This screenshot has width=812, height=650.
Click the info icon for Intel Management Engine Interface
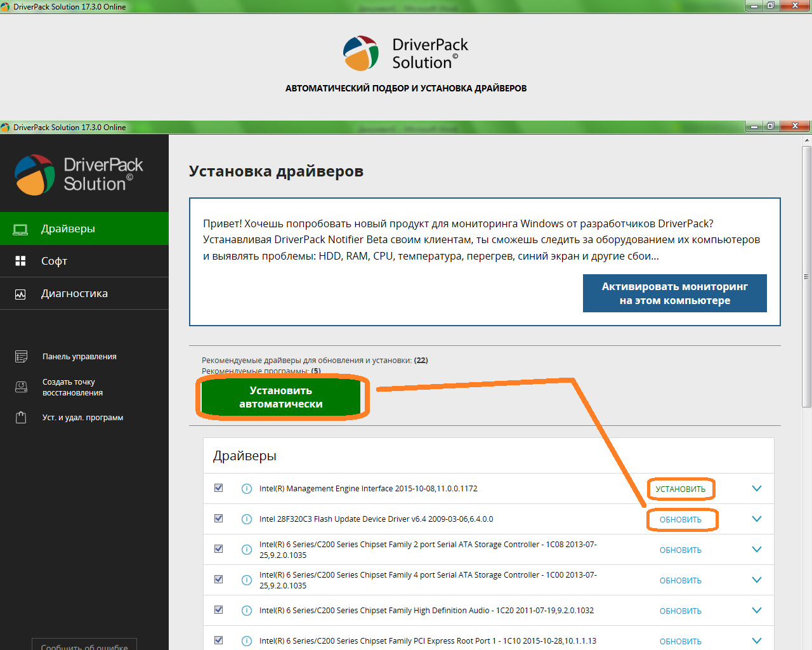point(247,489)
